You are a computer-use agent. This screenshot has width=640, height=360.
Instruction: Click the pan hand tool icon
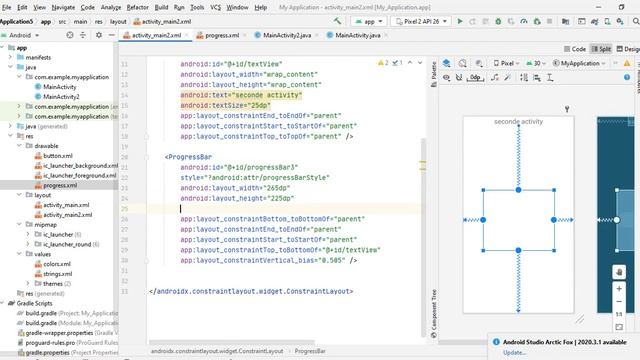pyautogui.click(x=619, y=272)
